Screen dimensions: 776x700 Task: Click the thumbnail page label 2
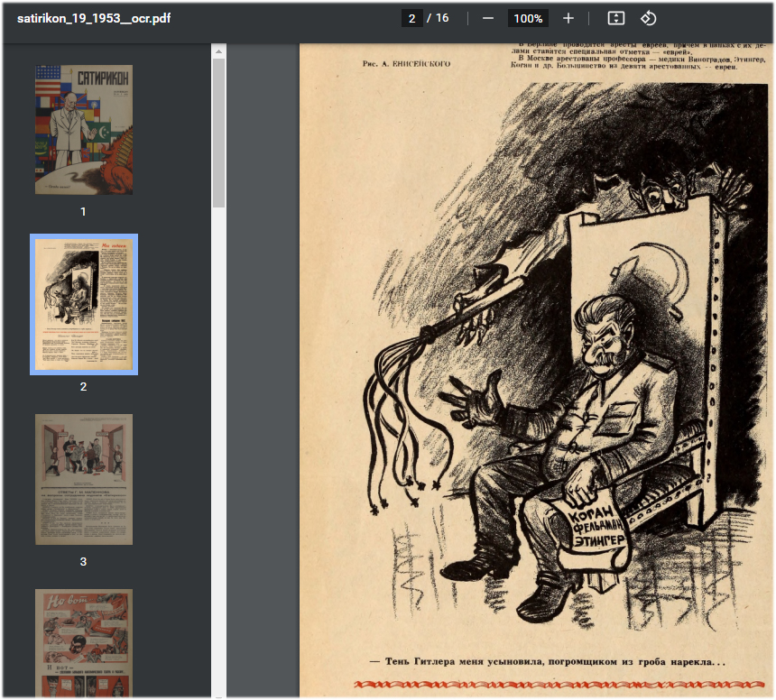[83, 387]
